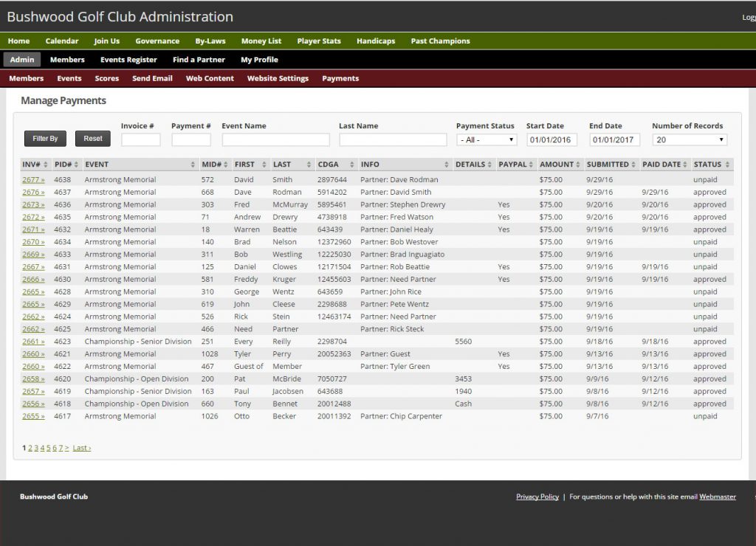Go to next results page arrow

pyautogui.click(x=67, y=448)
